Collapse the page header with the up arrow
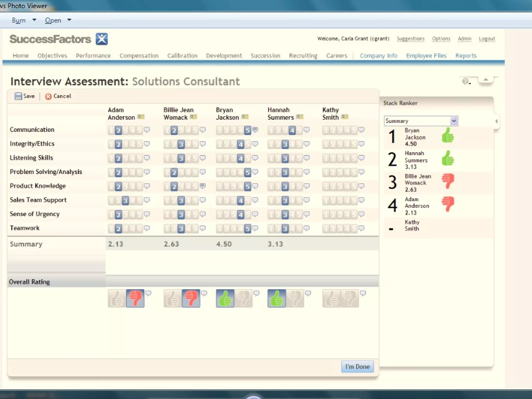The image size is (532, 399). [486, 80]
